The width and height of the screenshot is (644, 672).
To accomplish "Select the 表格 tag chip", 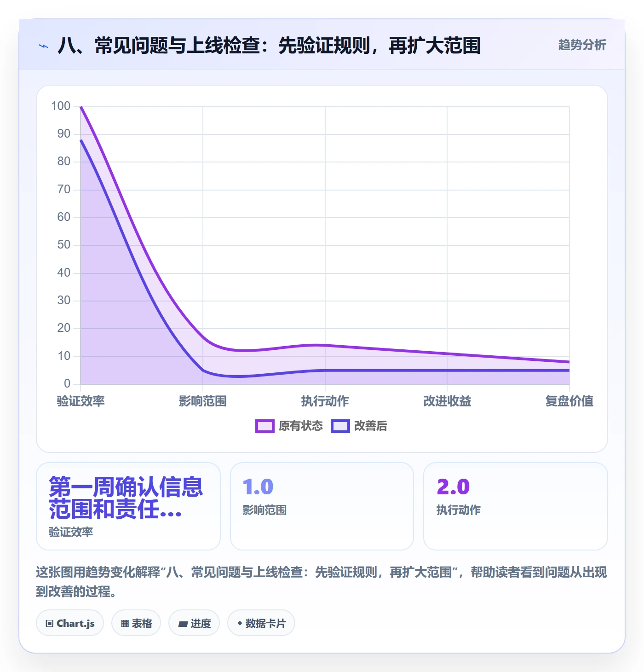I will tap(136, 623).
